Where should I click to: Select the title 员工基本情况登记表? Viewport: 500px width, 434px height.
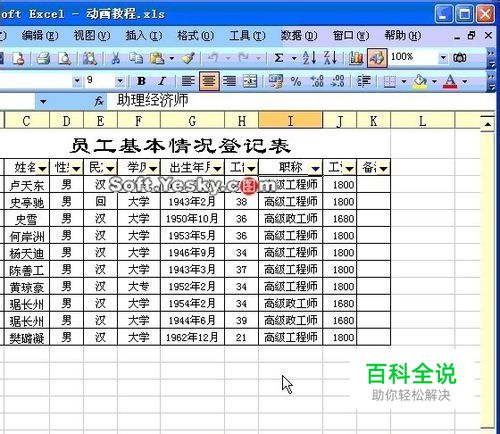tap(180, 146)
